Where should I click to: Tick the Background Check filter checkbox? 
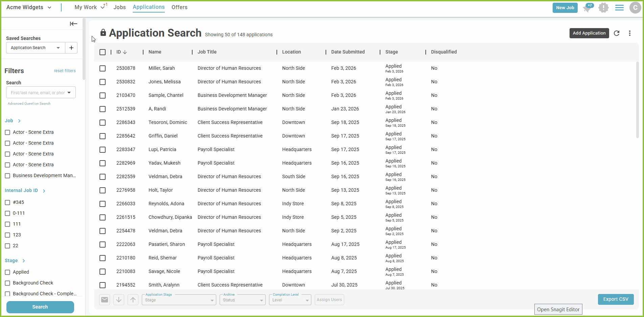7,283
